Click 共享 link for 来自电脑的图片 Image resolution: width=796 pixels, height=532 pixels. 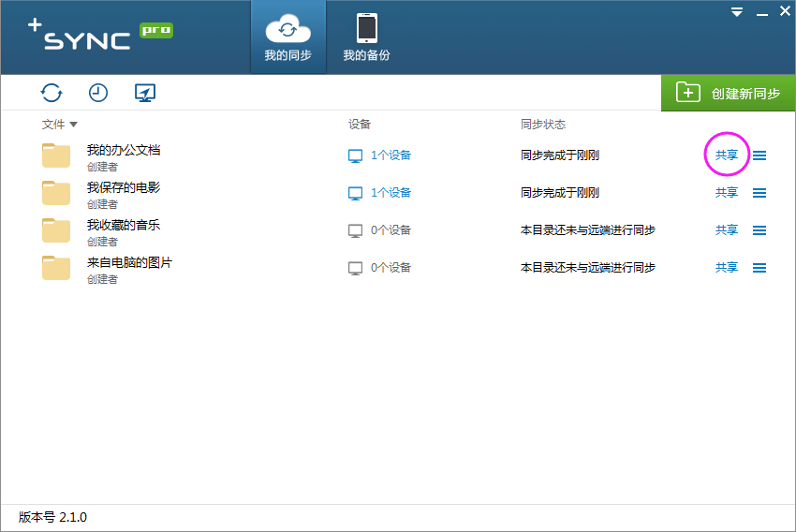(727, 268)
